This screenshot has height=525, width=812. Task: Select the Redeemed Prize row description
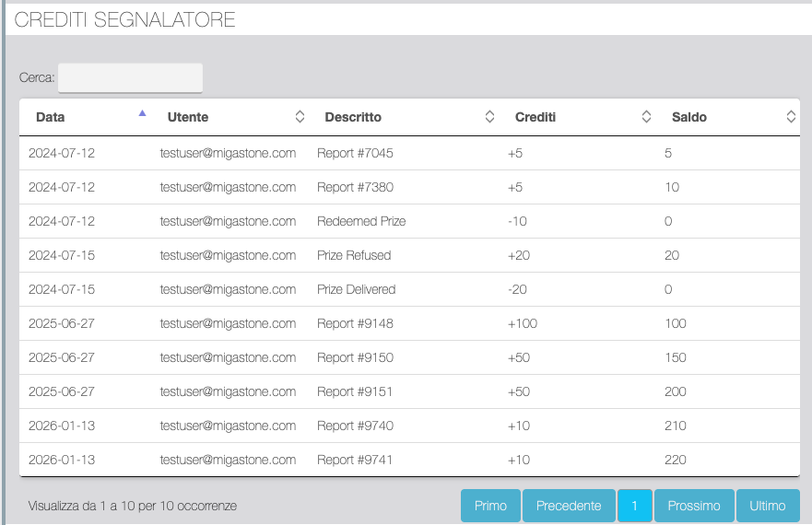tap(361, 221)
